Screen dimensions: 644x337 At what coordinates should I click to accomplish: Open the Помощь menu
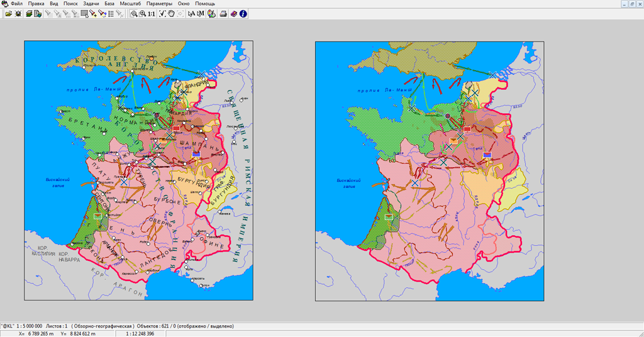[x=205, y=3]
